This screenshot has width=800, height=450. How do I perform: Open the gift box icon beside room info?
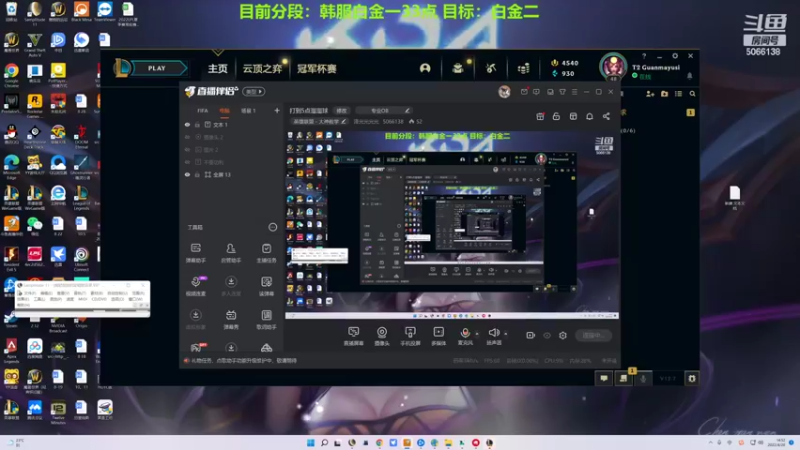(540, 116)
